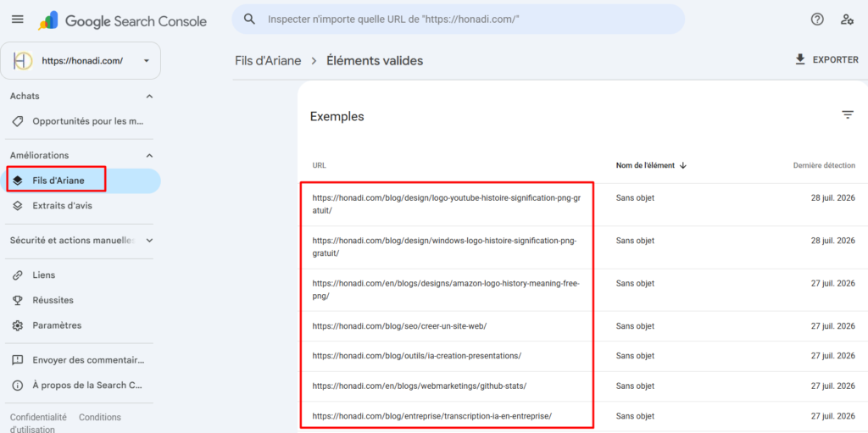
Task: Click the feedback icon beside Envoyer des commentaires
Action: tap(18, 360)
